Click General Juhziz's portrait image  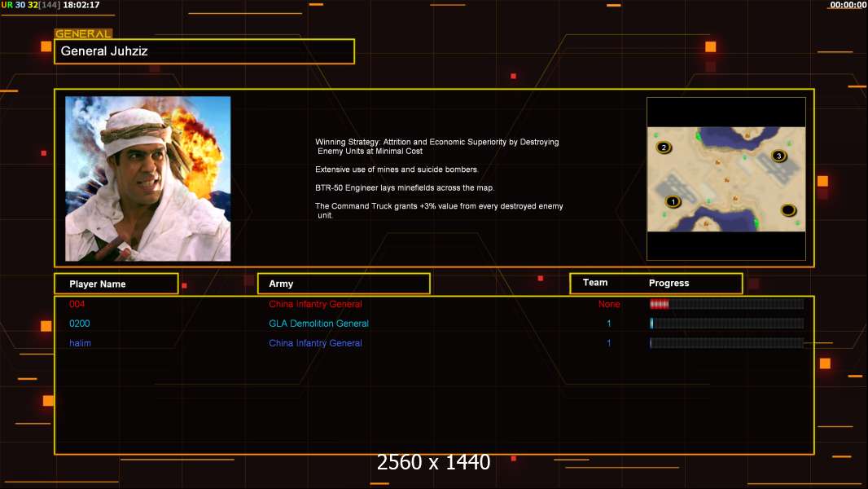coord(148,178)
